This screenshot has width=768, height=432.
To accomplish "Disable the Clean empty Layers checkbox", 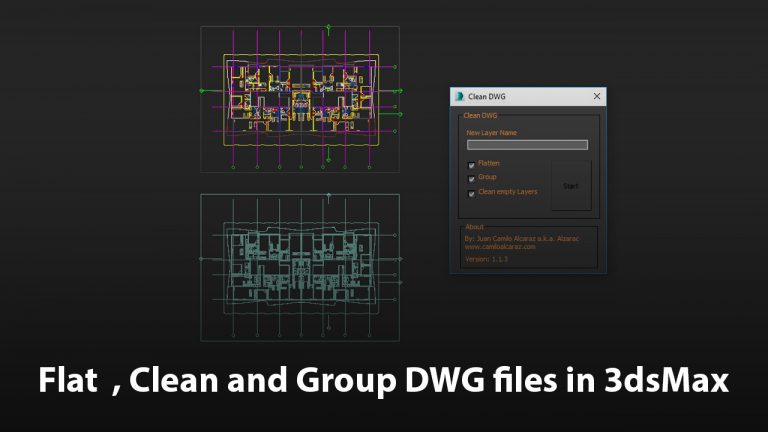I will tap(471, 193).
